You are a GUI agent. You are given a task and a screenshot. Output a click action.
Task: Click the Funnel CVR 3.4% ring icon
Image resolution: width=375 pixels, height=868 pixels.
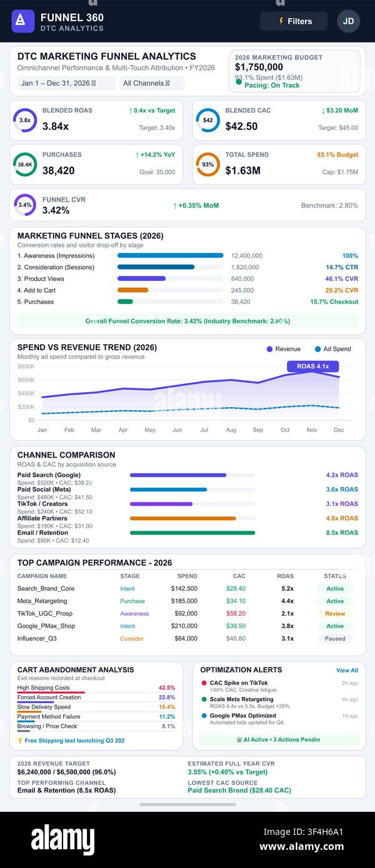(25, 205)
